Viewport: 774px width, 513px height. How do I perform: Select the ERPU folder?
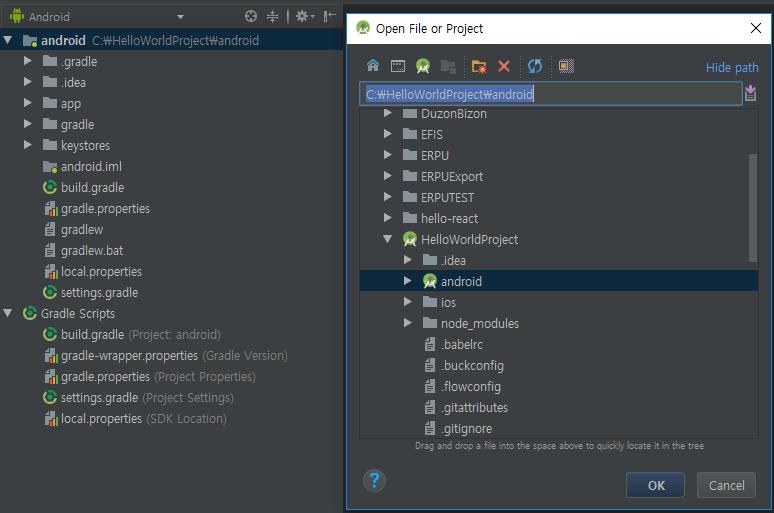pos(426,156)
